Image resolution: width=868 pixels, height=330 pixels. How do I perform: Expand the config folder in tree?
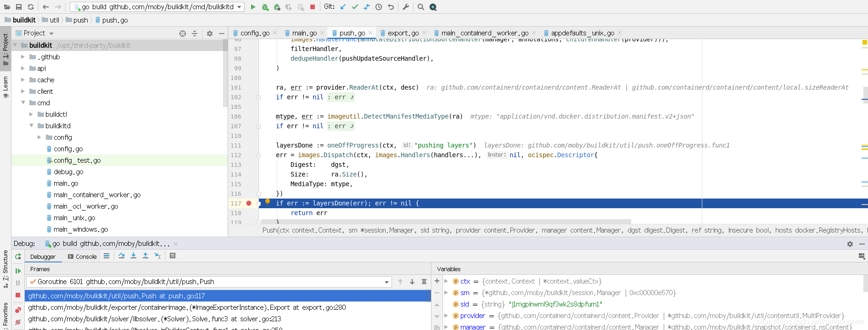(39, 137)
